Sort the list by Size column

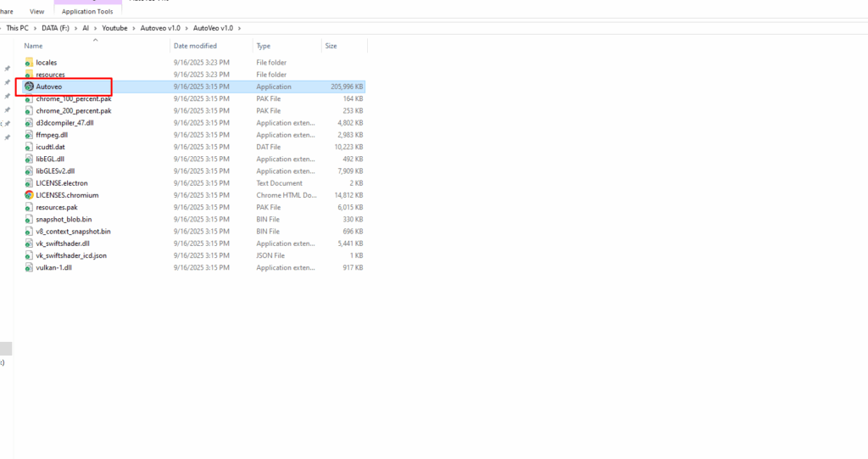click(331, 46)
